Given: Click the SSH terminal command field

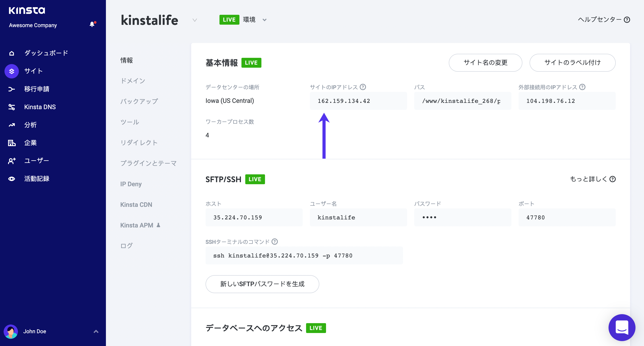Looking at the screenshot, I should tap(304, 256).
